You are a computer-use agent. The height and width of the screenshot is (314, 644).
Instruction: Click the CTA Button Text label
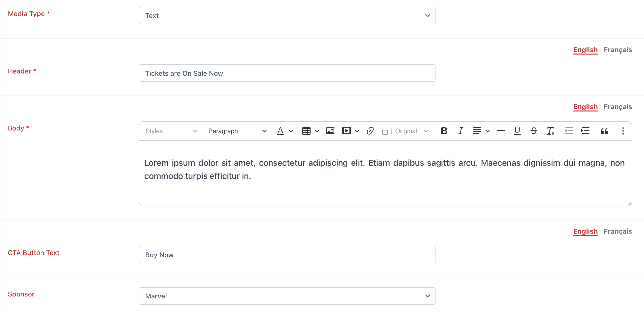pos(34,253)
